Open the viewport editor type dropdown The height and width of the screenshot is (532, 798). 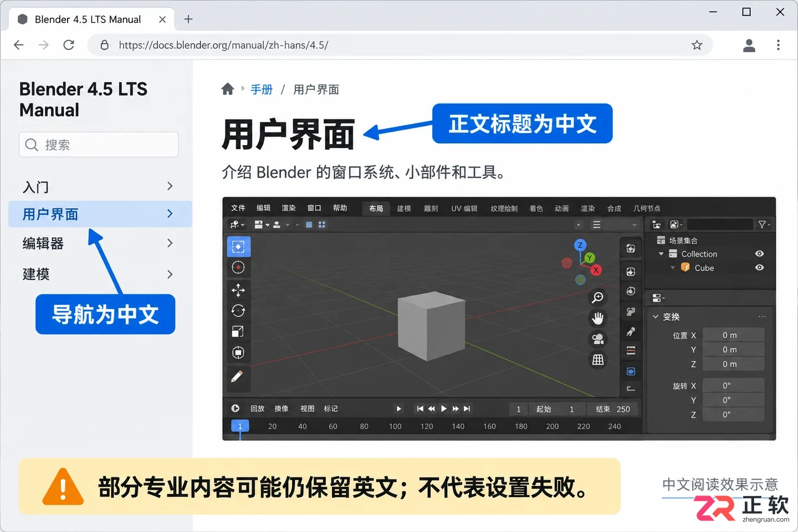tap(237, 224)
